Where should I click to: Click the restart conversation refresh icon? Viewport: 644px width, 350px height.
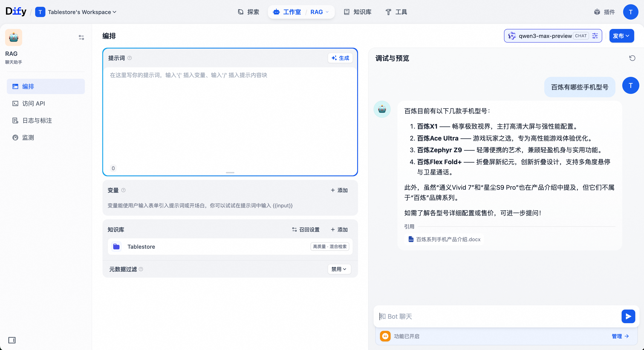(632, 58)
